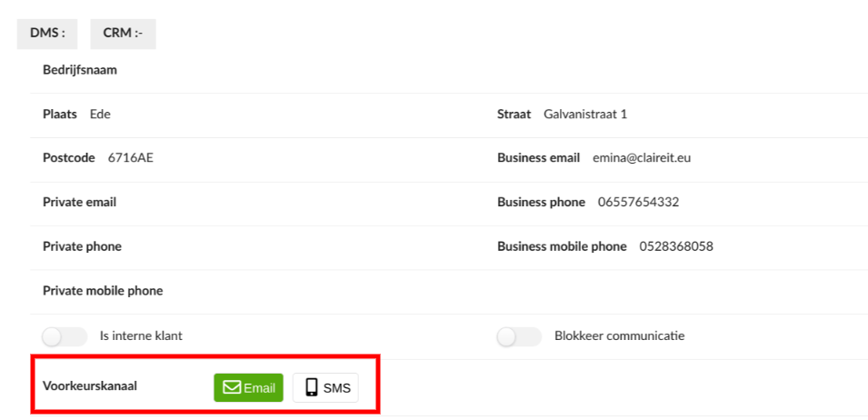Click the Is interne klant label text
868x420 pixels.
(x=141, y=336)
